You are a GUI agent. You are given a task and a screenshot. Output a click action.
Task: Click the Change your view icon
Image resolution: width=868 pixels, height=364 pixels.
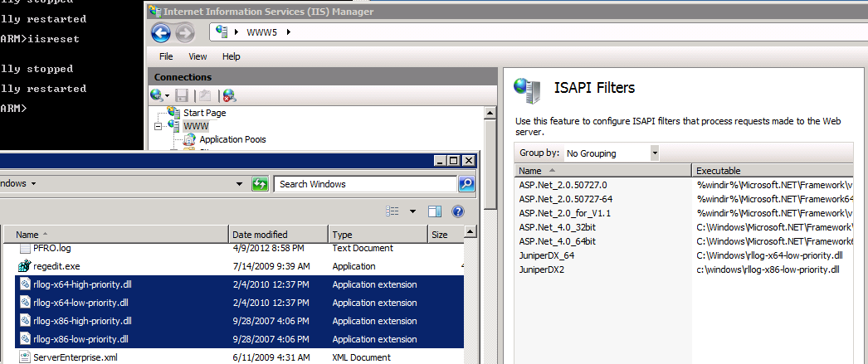tap(392, 211)
